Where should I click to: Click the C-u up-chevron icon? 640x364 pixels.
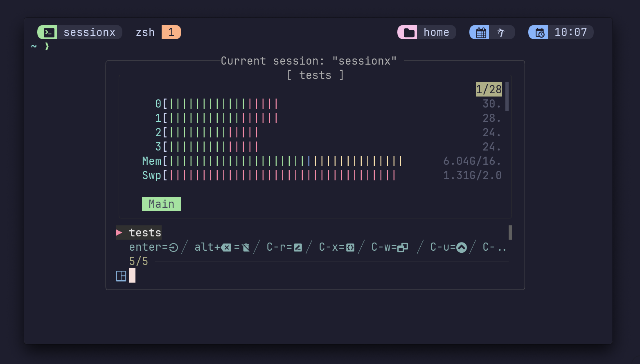pyautogui.click(x=462, y=247)
